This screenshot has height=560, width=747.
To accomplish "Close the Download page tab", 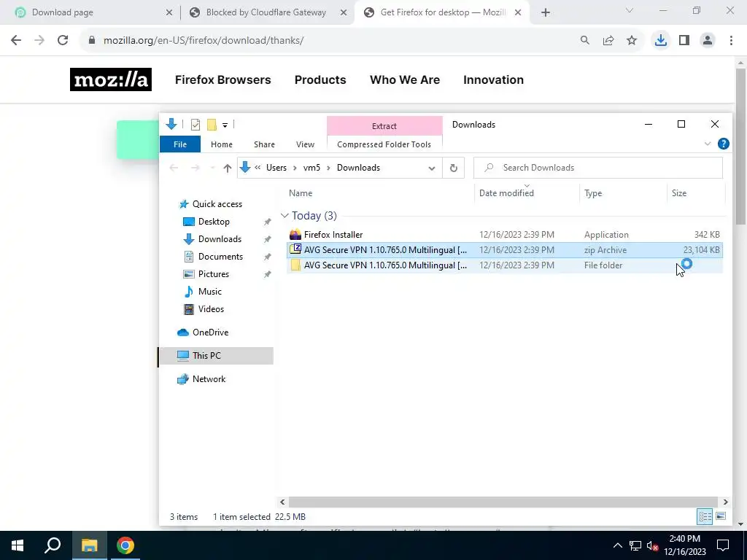I will coord(169,13).
